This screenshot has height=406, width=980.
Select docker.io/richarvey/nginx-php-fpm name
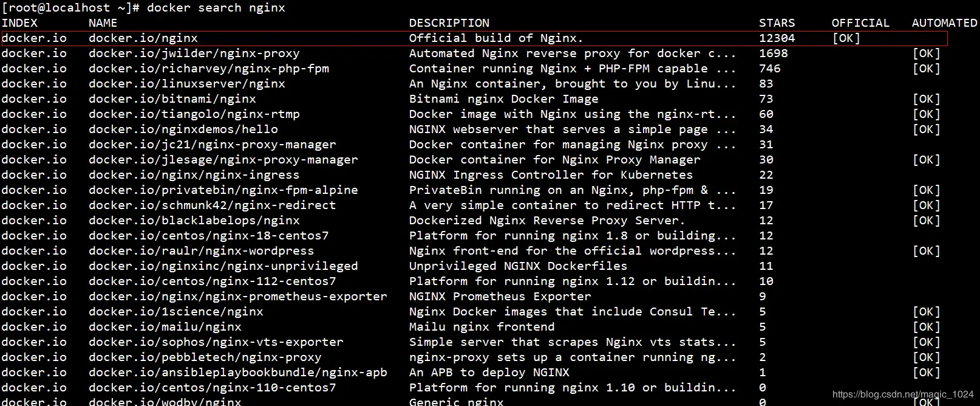point(209,69)
